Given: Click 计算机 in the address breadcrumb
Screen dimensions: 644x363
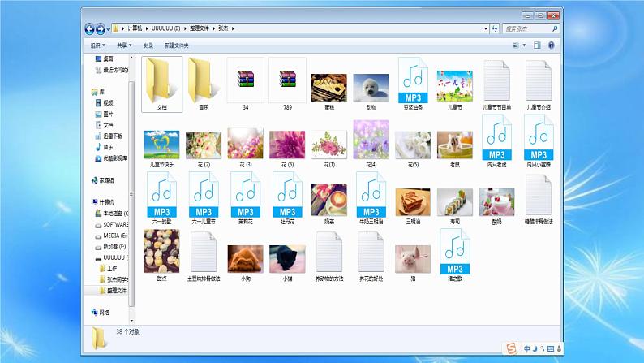Looking at the screenshot, I should (x=135, y=28).
